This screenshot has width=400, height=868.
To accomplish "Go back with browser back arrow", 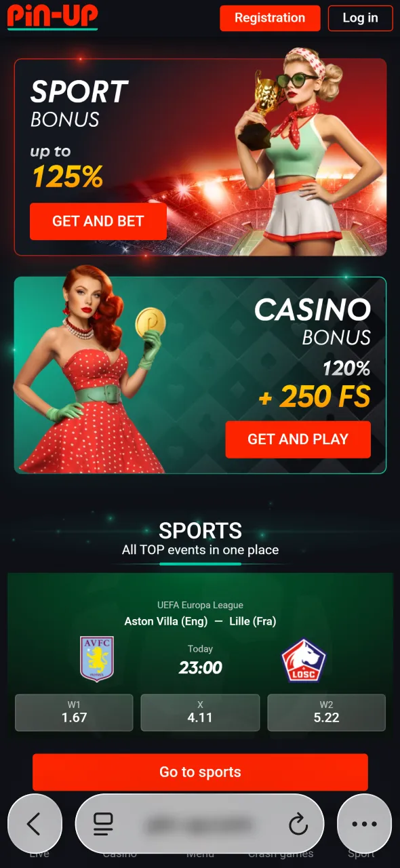I will click(35, 824).
